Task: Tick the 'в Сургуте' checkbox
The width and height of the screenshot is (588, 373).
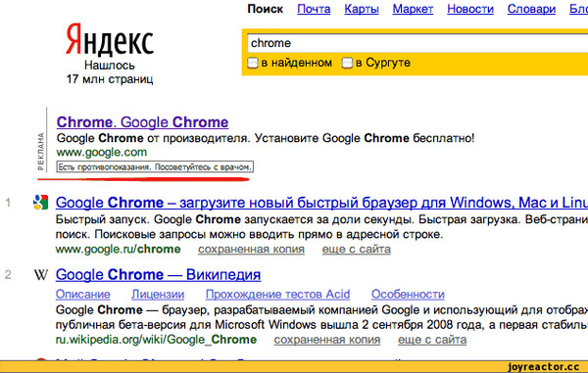Action: click(347, 63)
